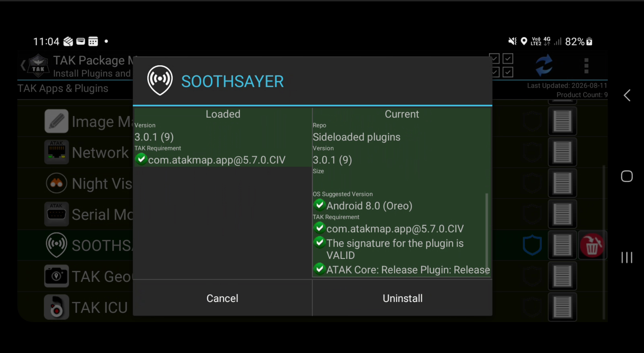Open the three-dot overflow menu
The width and height of the screenshot is (644, 353).
tap(586, 66)
